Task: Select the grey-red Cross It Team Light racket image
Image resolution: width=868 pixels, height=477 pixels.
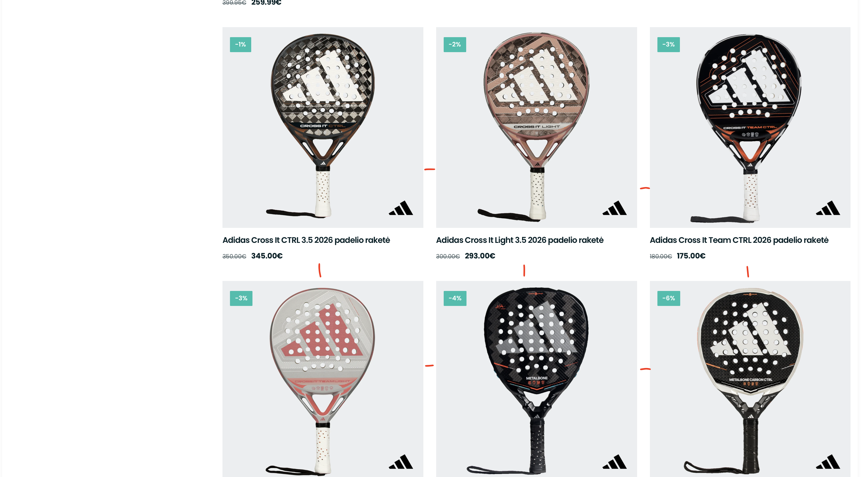Action: tap(322, 379)
